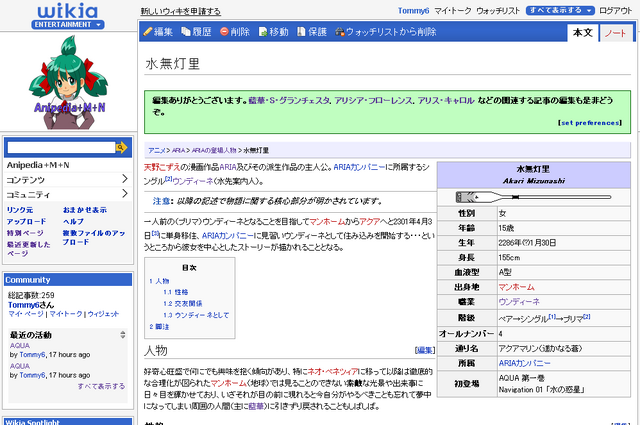Click the set preferences link

[x=590, y=122]
